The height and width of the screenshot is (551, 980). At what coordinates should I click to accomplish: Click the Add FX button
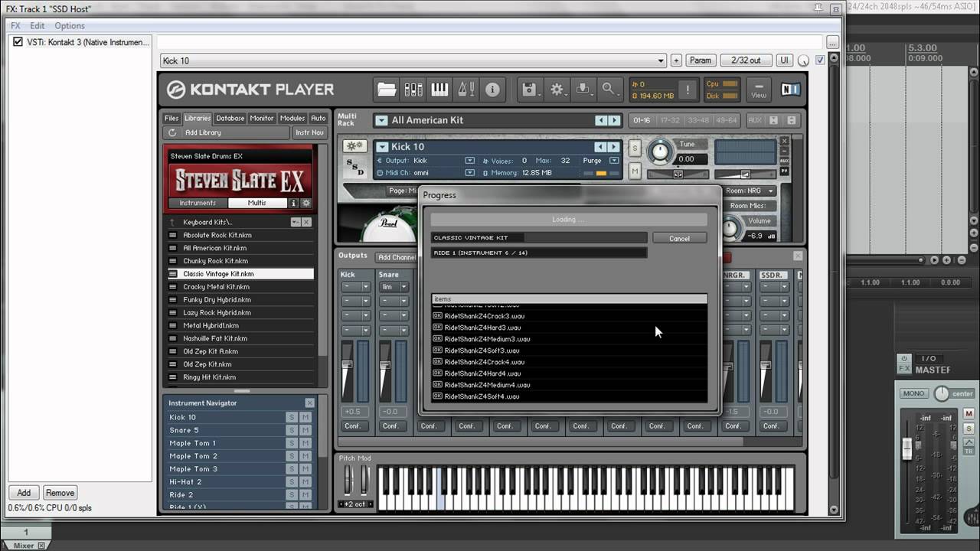pyautogui.click(x=24, y=493)
